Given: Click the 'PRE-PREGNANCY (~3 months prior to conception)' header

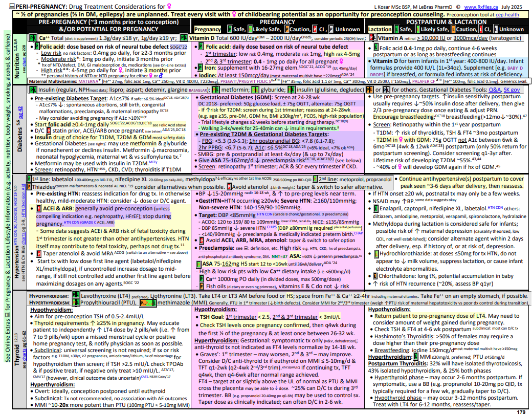Looking at the screenshot, I should pos(108,22).
